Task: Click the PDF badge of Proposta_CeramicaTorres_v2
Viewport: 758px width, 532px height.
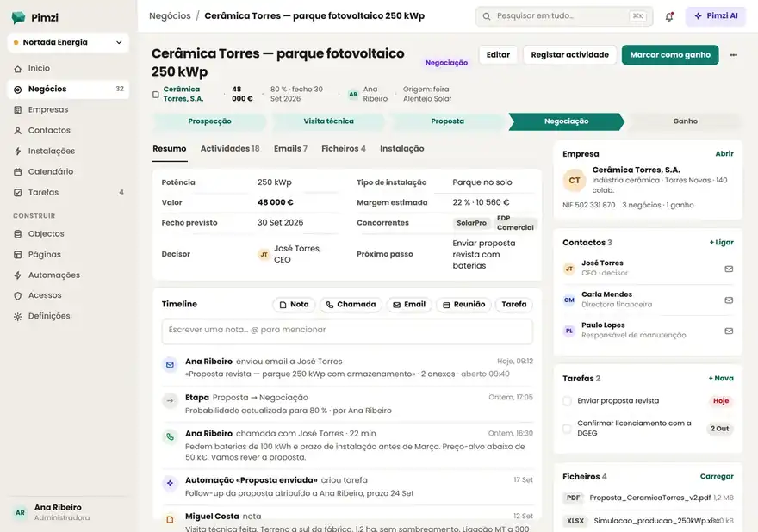Action: click(x=574, y=498)
